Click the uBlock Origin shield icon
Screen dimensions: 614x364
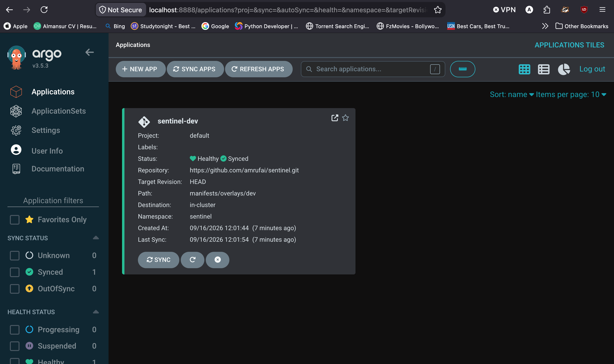click(584, 10)
